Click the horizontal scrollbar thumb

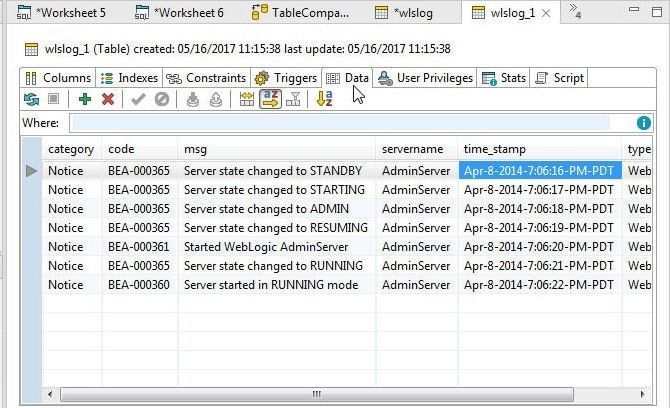(x=317, y=394)
